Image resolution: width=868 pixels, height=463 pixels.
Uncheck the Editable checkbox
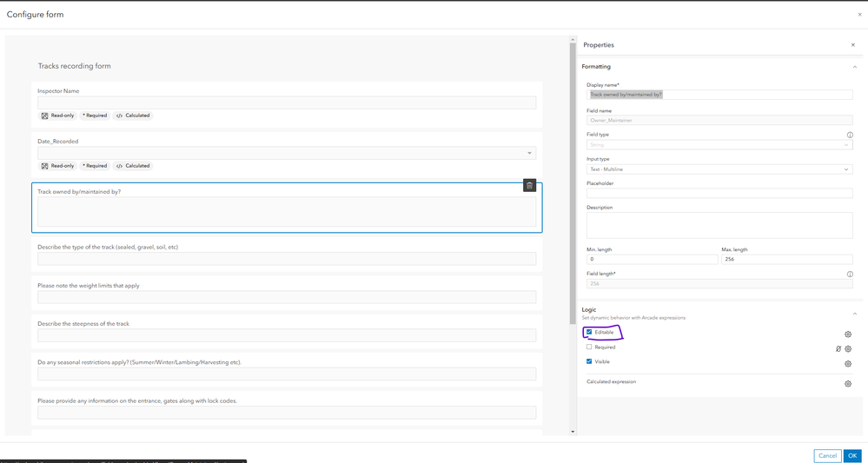(x=589, y=332)
